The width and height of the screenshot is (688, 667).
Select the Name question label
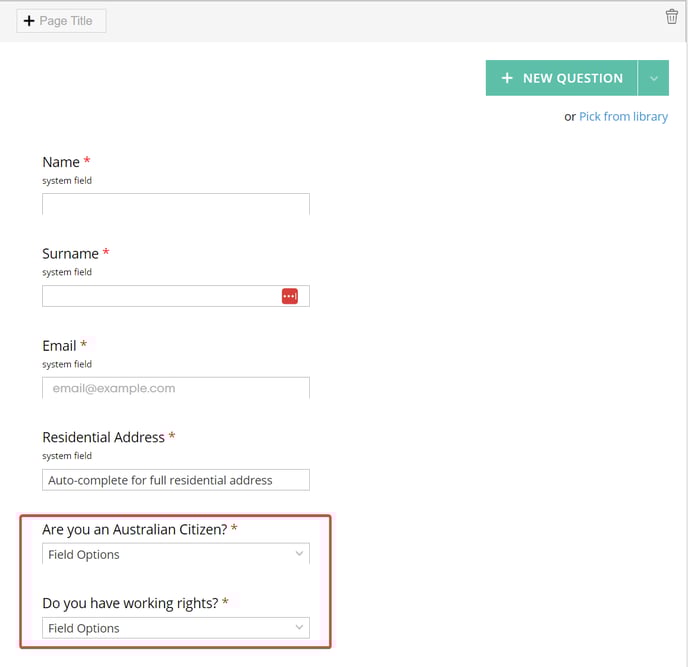(61, 162)
